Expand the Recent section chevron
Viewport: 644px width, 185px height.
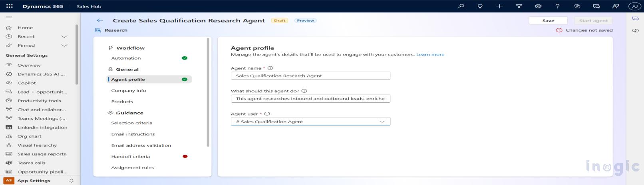[x=64, y=36]
